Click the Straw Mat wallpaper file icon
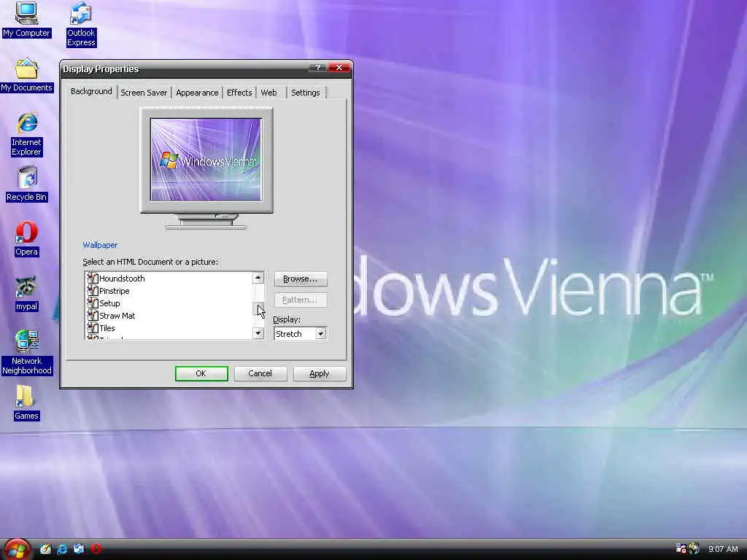747x560 pixels. tap(93, 315)
